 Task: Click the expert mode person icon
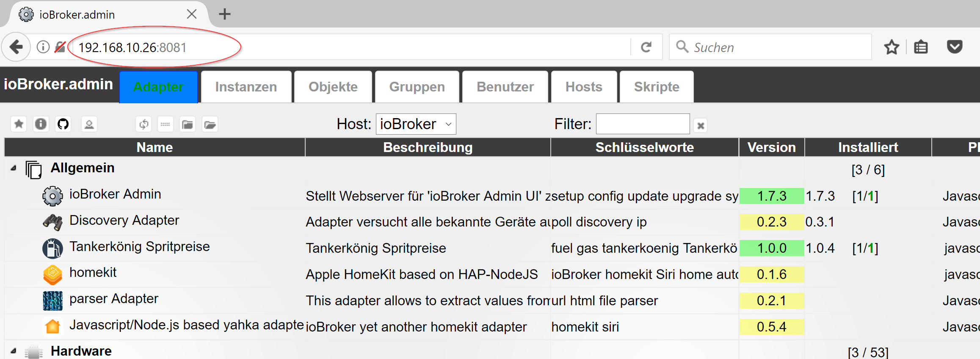click(x=89, y=124)
